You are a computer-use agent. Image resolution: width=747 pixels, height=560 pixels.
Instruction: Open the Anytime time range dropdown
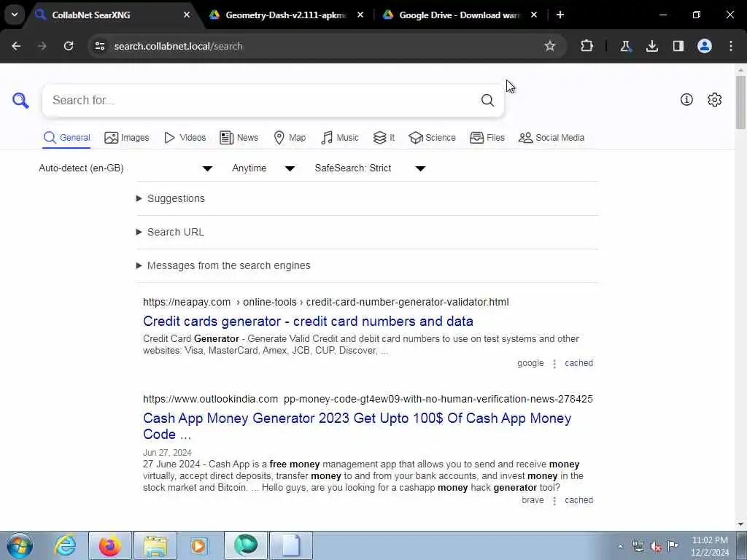(x=263, y=168)
